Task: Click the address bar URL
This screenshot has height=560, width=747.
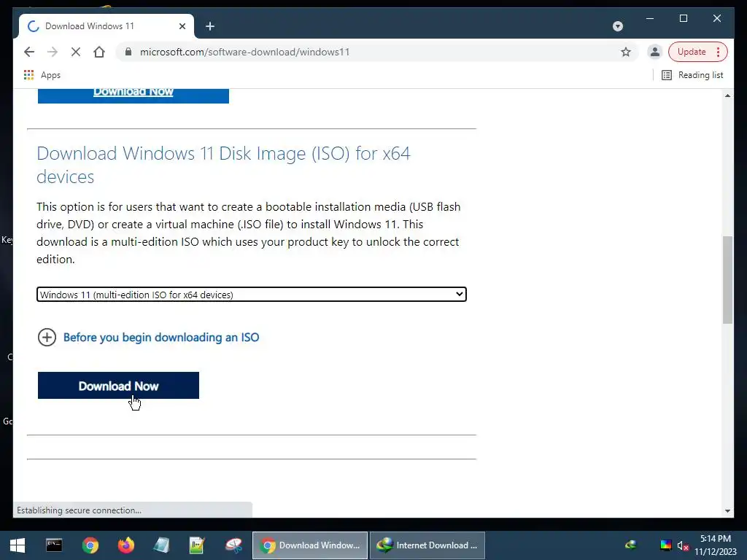Action: (245, 52)
